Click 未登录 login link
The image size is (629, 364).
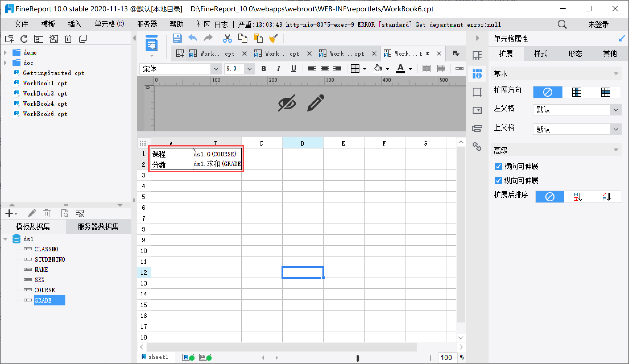tap(598, 24)
